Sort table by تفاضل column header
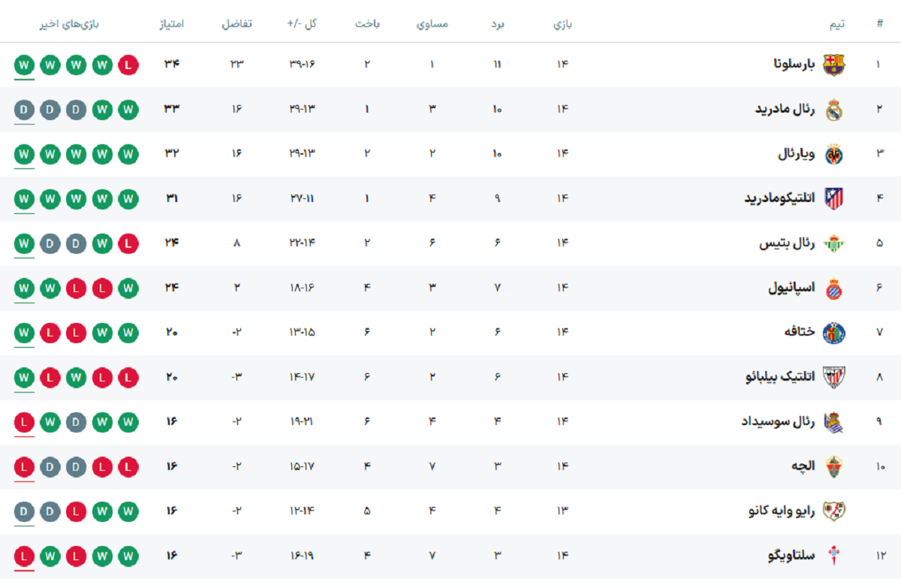The width and height of the screenshot is (901, 588). point(237,23)
